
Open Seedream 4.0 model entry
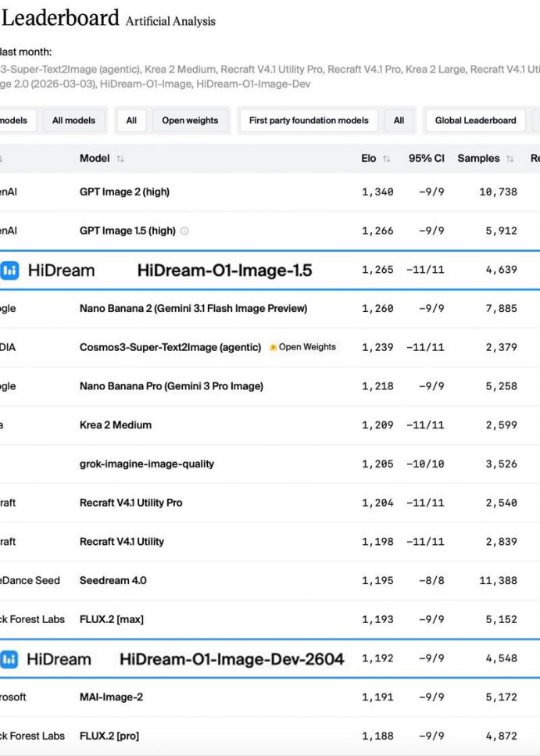(x=113, y=581)
